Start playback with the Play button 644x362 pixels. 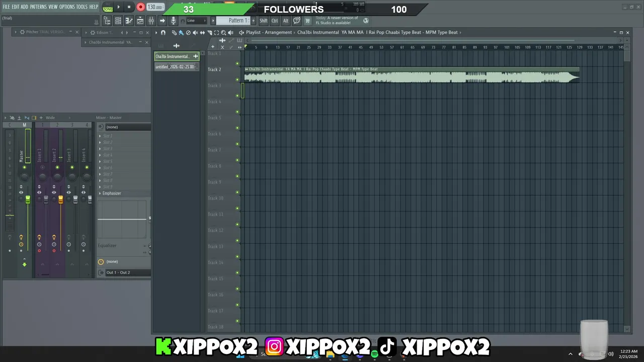119,7
